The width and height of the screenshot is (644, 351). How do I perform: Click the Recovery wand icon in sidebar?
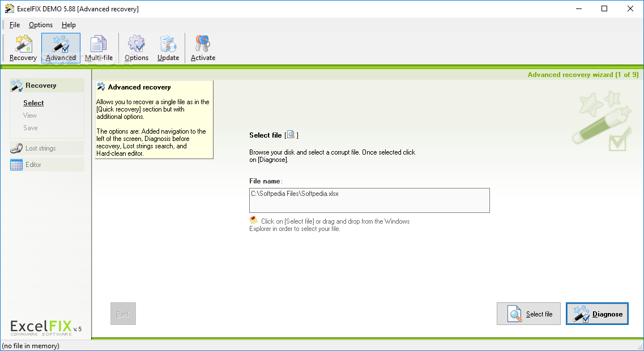coord(16,85)
